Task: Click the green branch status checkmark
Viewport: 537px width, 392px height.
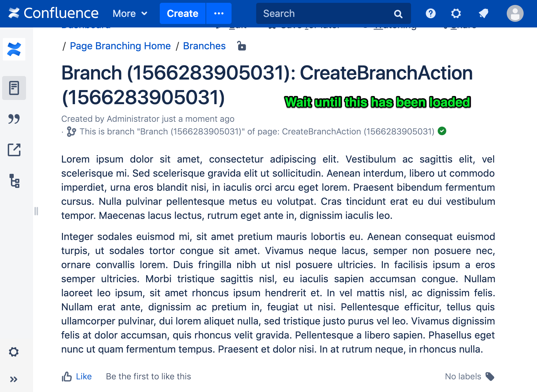Action: [x=442, y=131]
